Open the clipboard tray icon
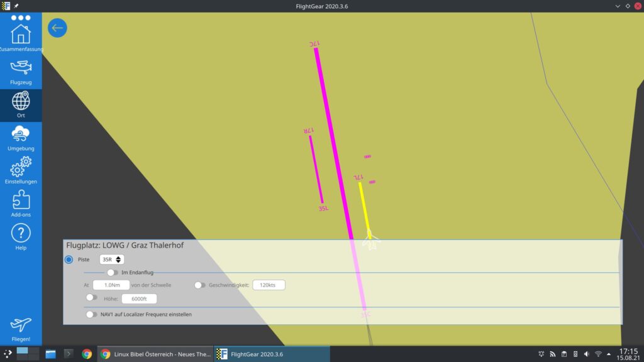 (x=564, y=354)
